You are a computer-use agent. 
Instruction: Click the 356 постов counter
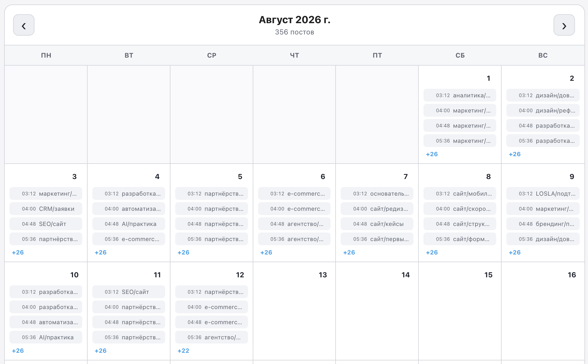coord(295,32)
